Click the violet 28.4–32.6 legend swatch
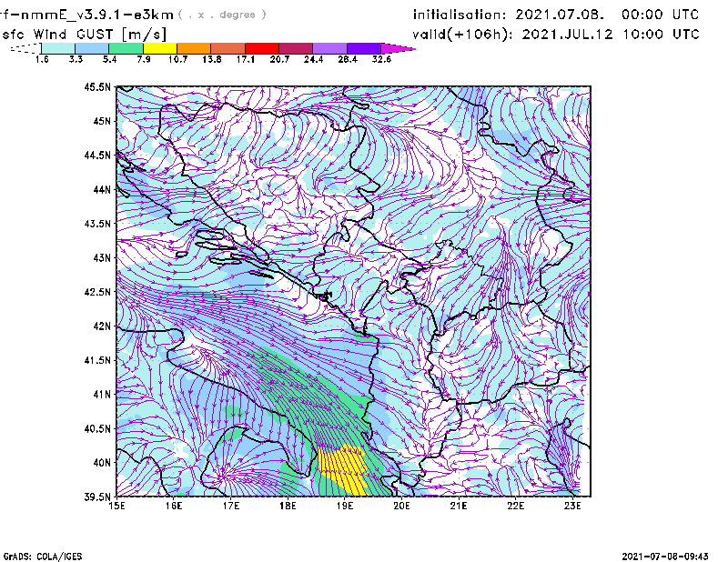The image size is (728, 562). point(364,48)
